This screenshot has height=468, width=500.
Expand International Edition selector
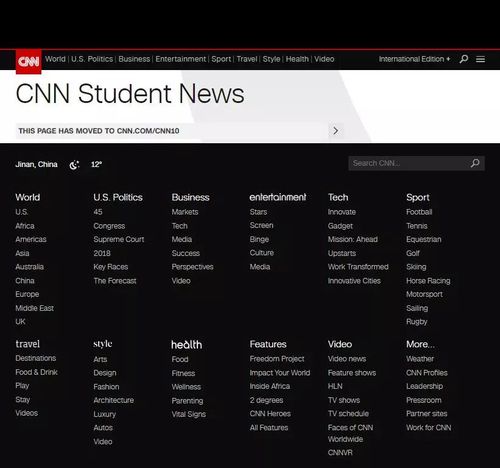pyautogui.click(x=414, y=59)
